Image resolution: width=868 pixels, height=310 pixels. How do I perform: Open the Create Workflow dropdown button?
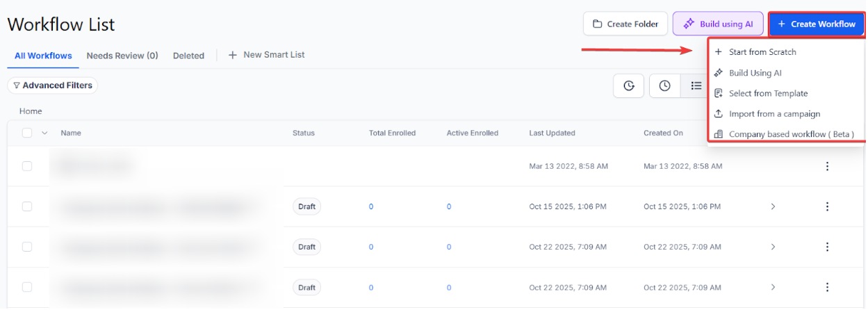point(816,24)
